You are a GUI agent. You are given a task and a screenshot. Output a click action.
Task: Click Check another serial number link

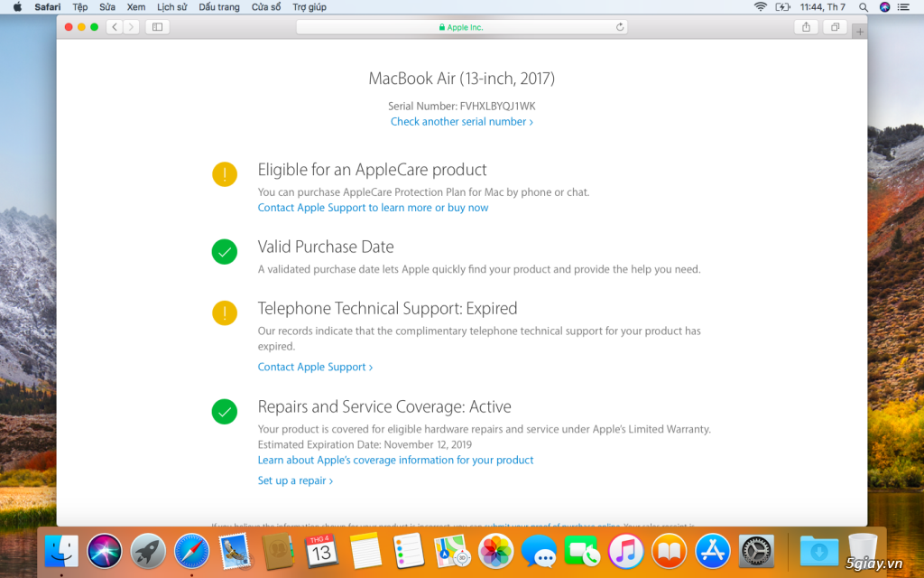[461, 122]
